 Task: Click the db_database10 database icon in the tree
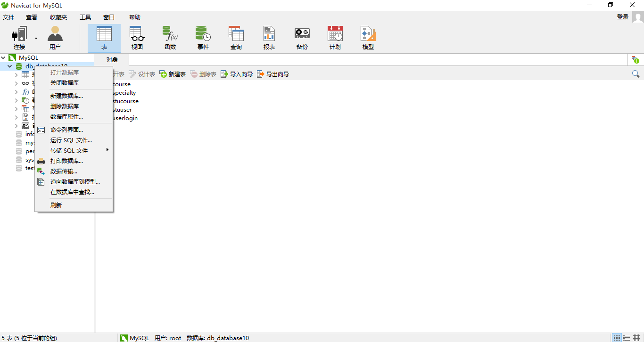(19, 66)
